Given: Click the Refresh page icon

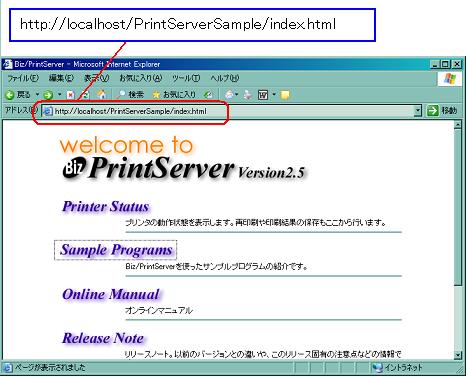Looking at the screenshot, I should pyautogui.click(x=85, y=95).
